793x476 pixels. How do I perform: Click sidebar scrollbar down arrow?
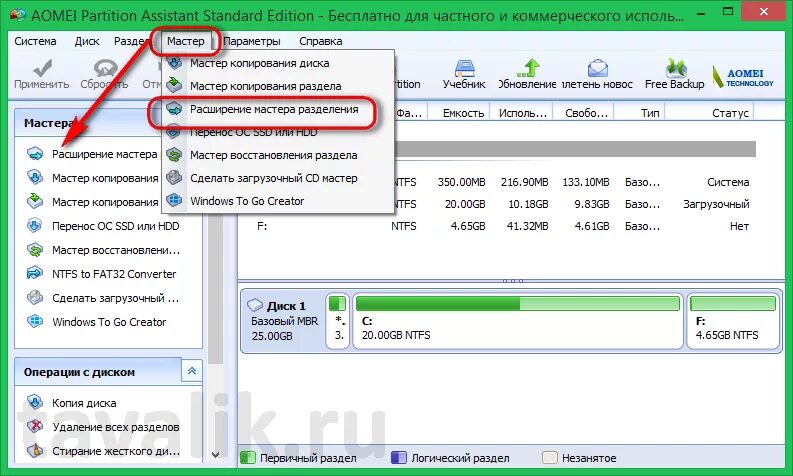[216, 455]
